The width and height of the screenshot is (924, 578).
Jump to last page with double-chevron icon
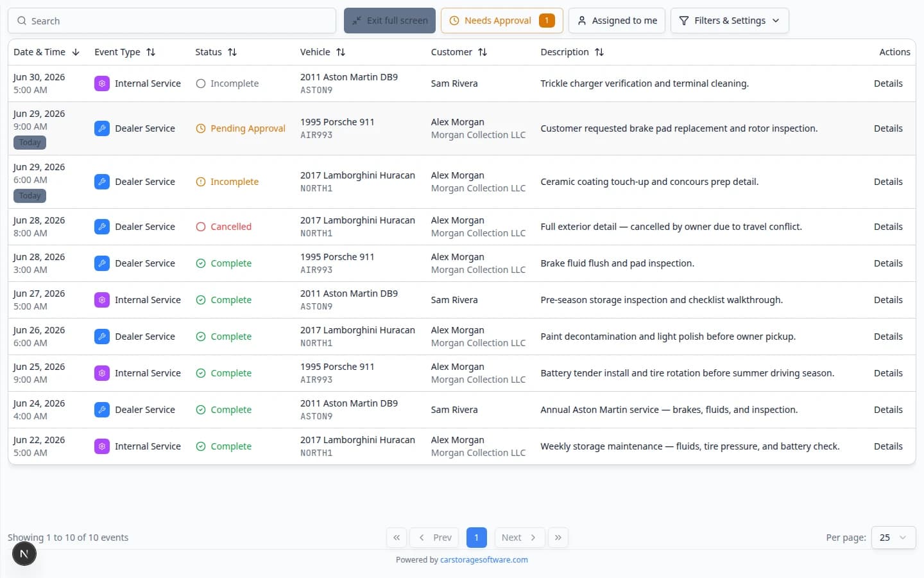[558, 538]
